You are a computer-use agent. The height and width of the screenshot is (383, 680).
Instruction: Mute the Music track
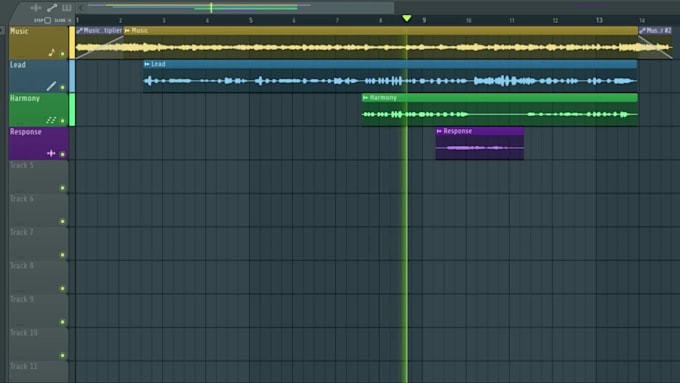click(x=62, y=54)
